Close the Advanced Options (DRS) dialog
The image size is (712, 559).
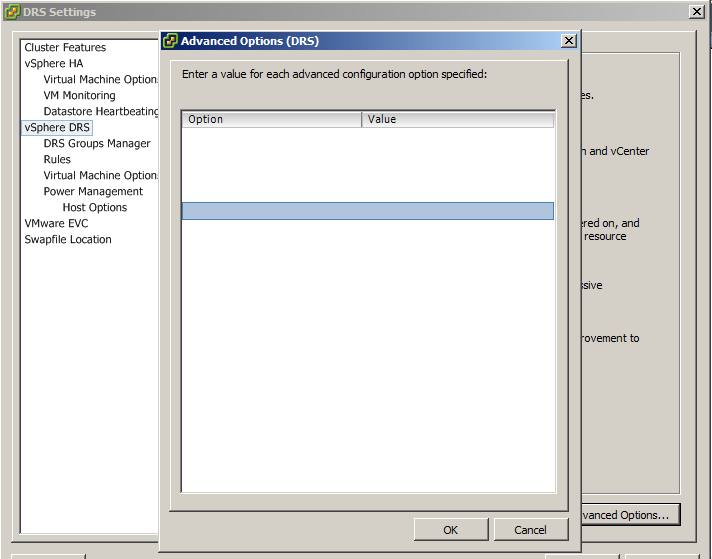[x=569, y=41]
